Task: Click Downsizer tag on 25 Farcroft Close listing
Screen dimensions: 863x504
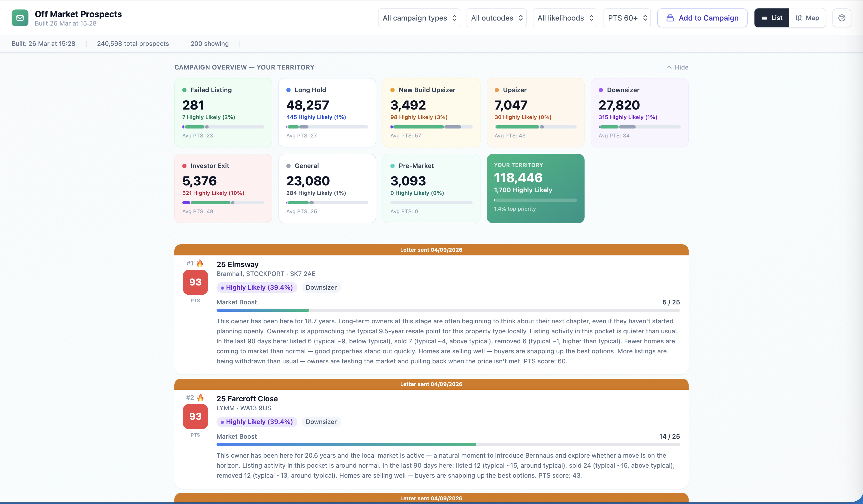Action: [321, 422]
